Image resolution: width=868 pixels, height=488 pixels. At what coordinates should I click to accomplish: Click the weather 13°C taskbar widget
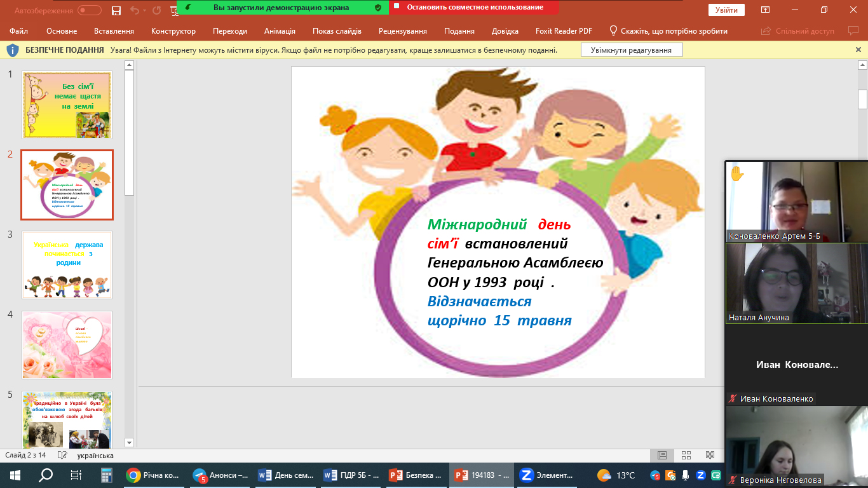(x=616, y=475)
